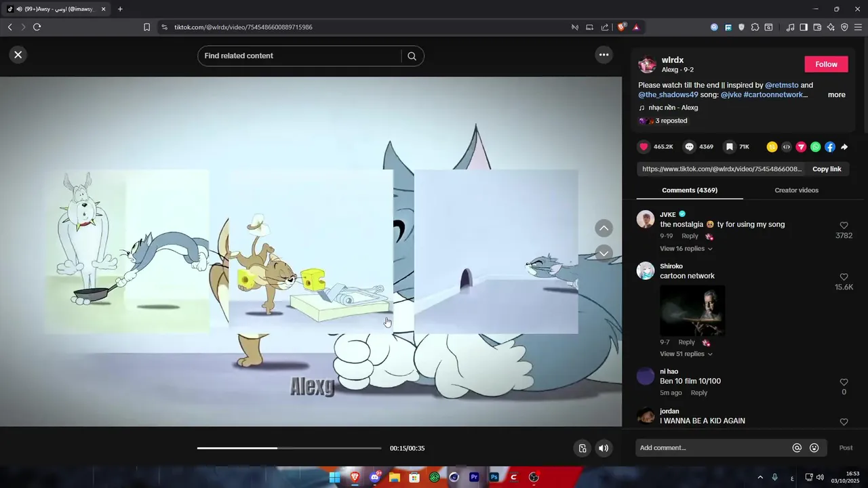This screenshot has height=488, width=868.
Task: Send to friends via red paper-plane icon
Action: pos(801,147)
